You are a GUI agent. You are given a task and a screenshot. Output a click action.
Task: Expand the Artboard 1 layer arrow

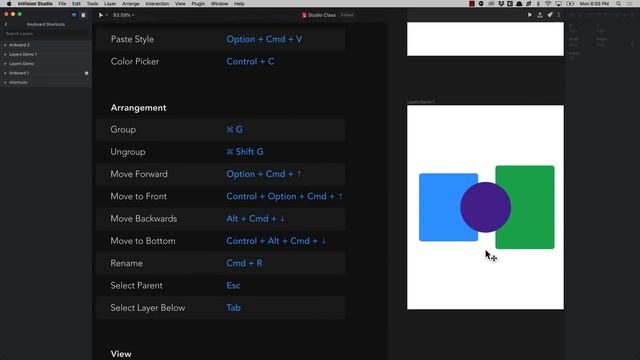5,73
